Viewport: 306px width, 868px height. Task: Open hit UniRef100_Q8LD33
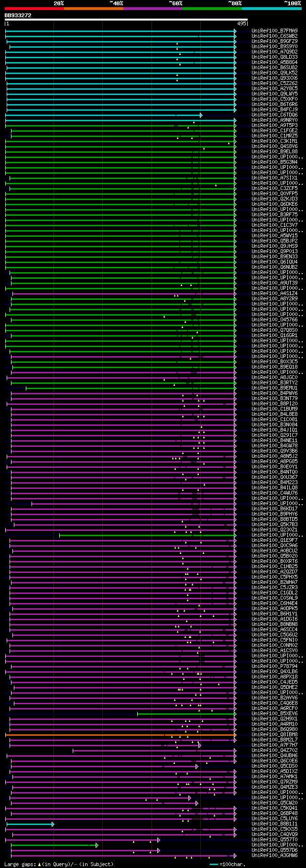point(274,57)
